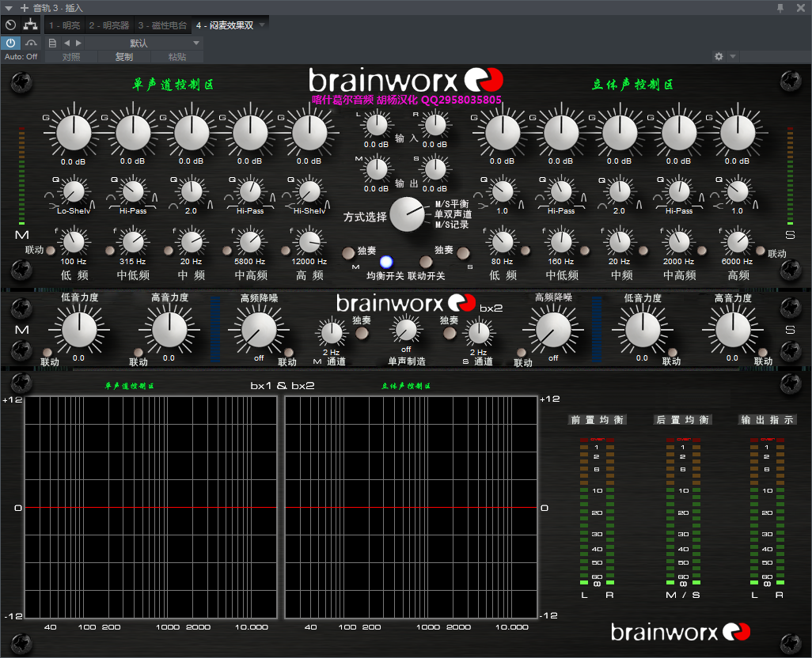Click the 输入 R input gain knob
The image size is (812, 658).
pos(435,125)
